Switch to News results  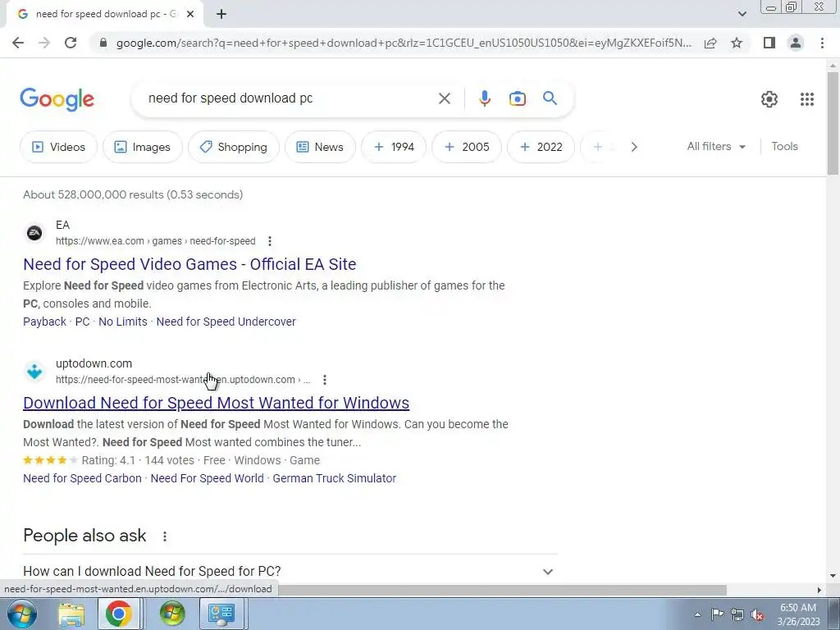[321, 147]
